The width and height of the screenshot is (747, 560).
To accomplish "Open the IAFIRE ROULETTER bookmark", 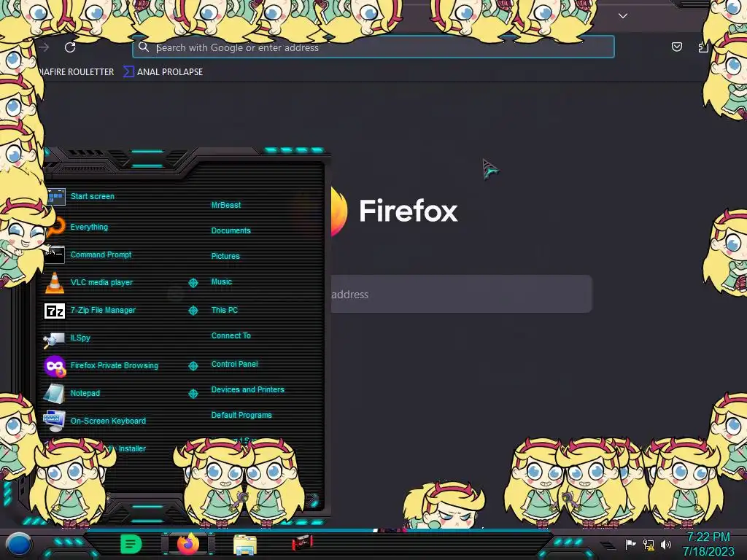I will click(76, 72).
